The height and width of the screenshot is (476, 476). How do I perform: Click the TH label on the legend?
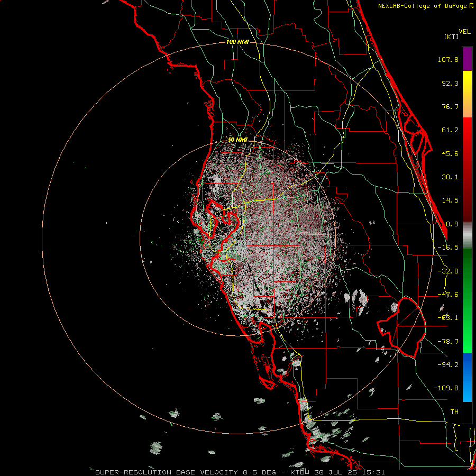click(x=454, y=411)
